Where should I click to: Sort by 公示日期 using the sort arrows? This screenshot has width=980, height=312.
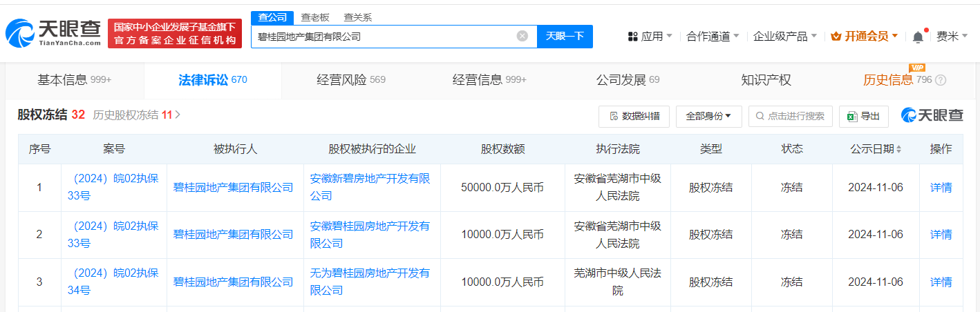[x=898, y=149]
